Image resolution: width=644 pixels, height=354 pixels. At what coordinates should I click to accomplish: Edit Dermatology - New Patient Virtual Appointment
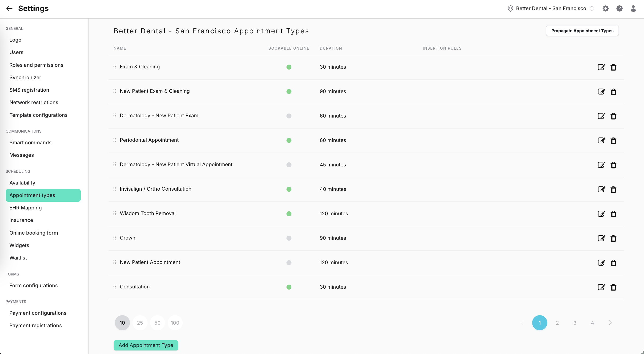pos(601,165)
